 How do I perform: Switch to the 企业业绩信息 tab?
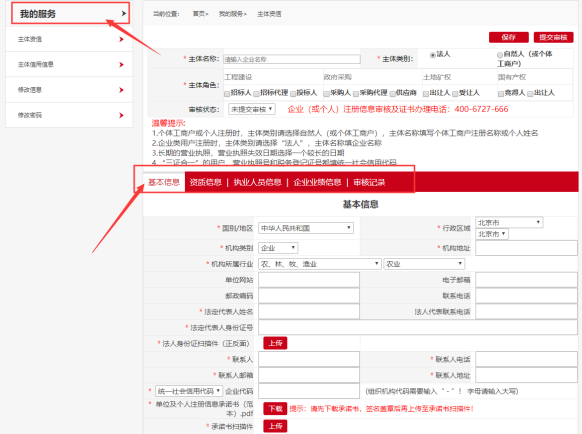pos(317,182)
